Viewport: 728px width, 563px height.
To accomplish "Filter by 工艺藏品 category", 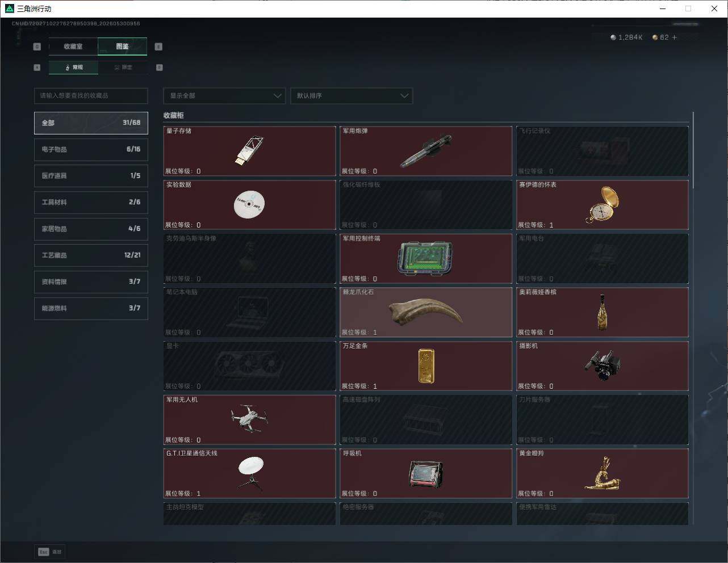I will [91, 255].
